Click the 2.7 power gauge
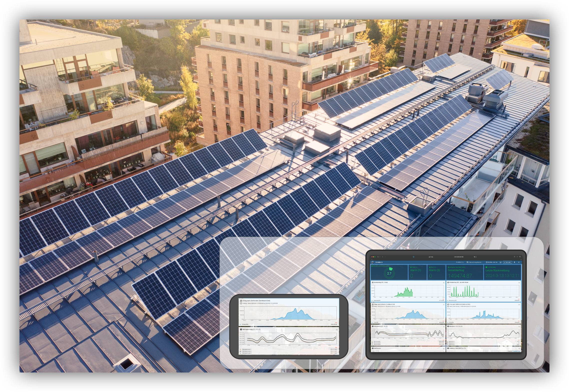Viewport: 569px width, 392px height. point(389,273)
